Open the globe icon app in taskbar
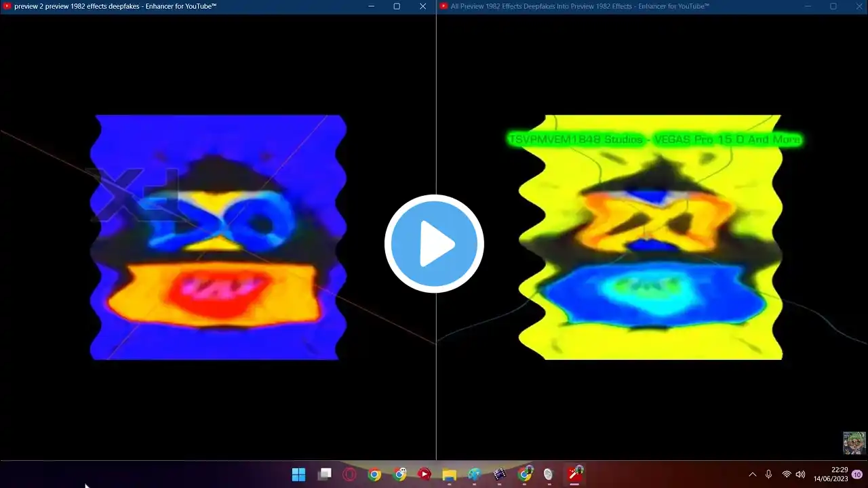The height and width of the screenshot is (488, 868). click(x=474, y=474)
